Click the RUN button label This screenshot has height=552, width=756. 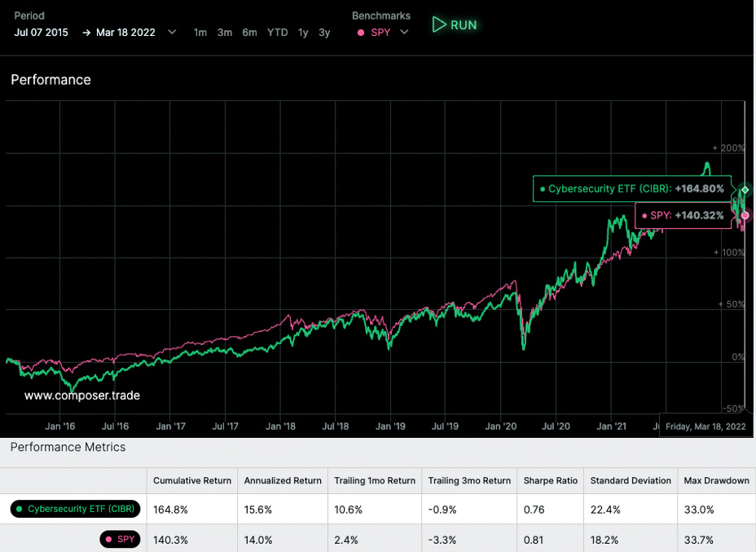464,25
